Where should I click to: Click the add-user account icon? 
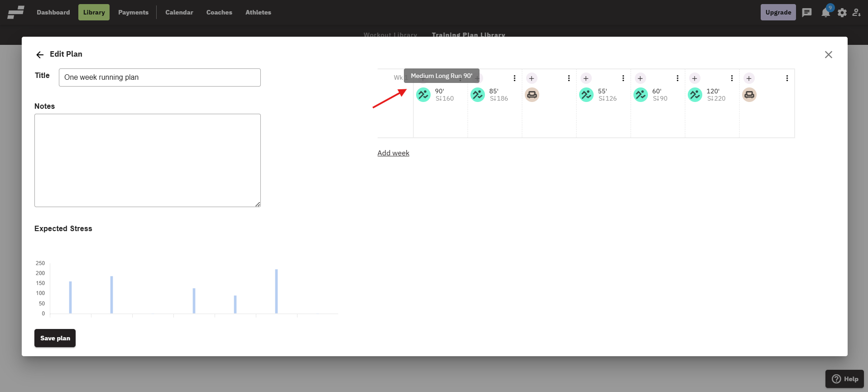click(x=857, y=13)
